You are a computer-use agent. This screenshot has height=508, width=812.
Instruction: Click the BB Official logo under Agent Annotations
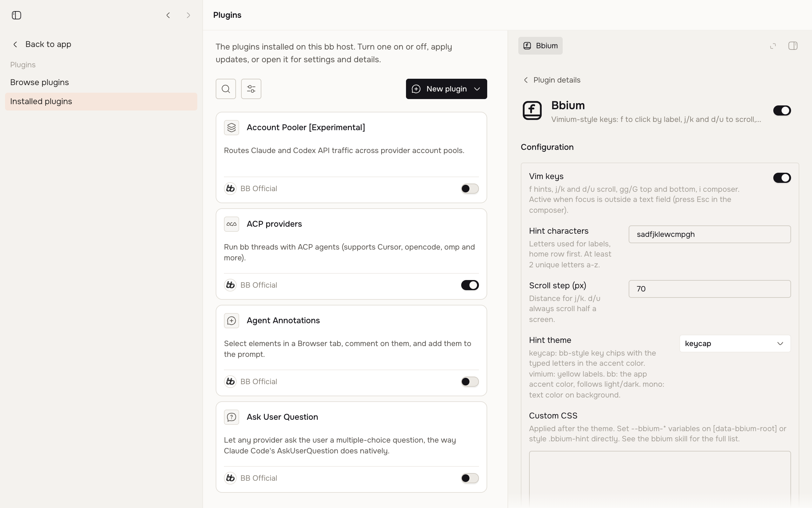pyautogui.click(x=230, y=382)
